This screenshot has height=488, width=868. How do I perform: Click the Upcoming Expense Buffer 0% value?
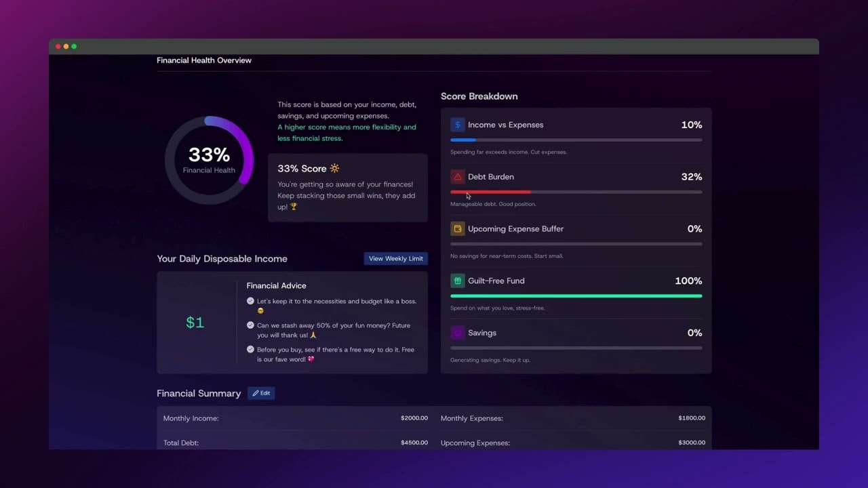click(x=695, y=229)
